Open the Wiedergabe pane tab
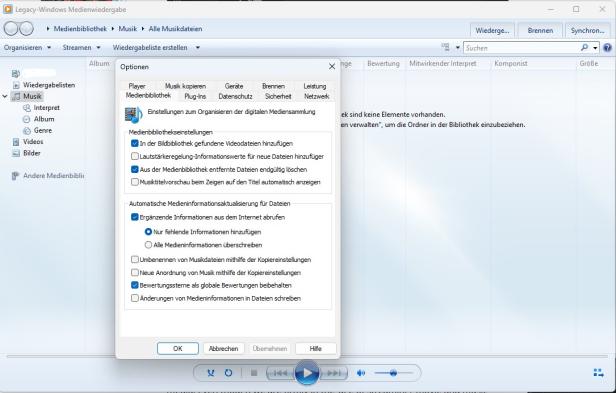Image resolution: width=616 pixels, height=393 pixels. (x=492, y=30)
